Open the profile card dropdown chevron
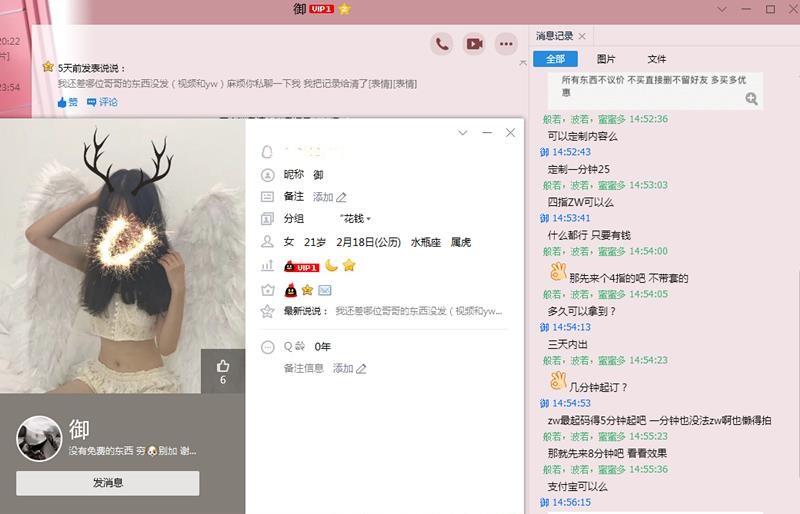 coord(463,133)
